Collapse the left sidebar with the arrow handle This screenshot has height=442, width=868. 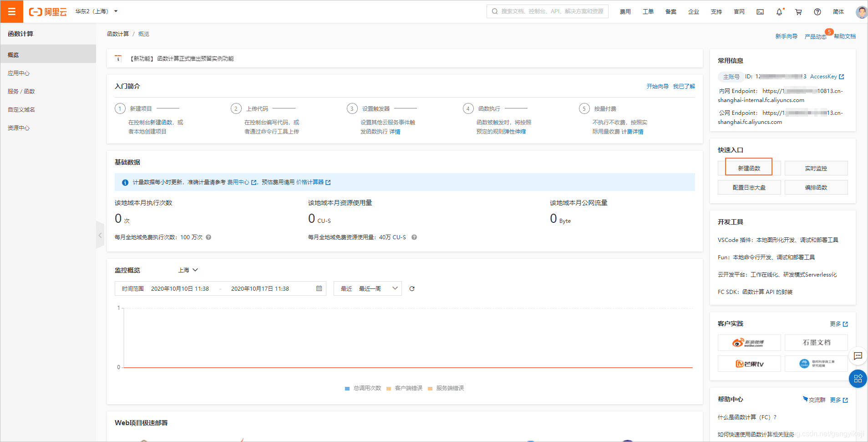pyautogui.click(x=100, y=235)
